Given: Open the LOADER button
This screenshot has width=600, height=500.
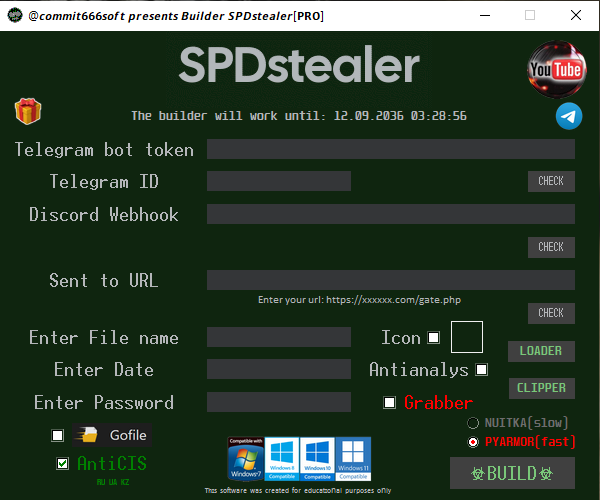Looking at the screenshot, I should tap(541, 351).
